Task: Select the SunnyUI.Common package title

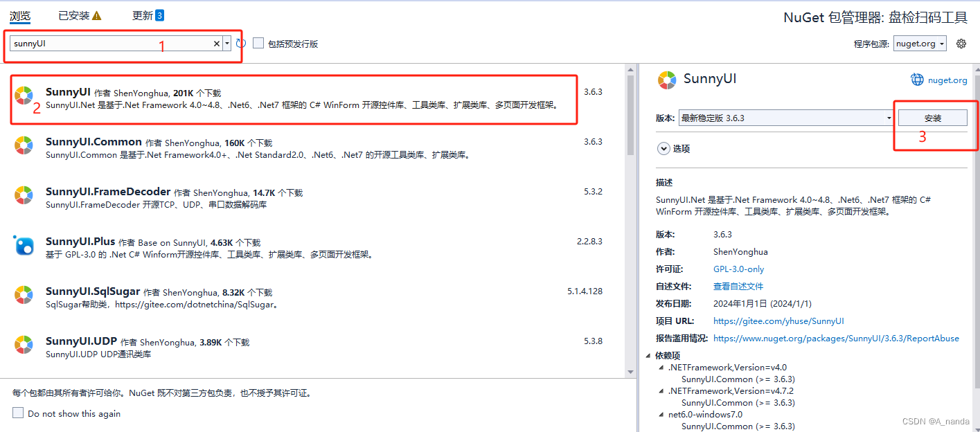Action: [x=93, y=142]
